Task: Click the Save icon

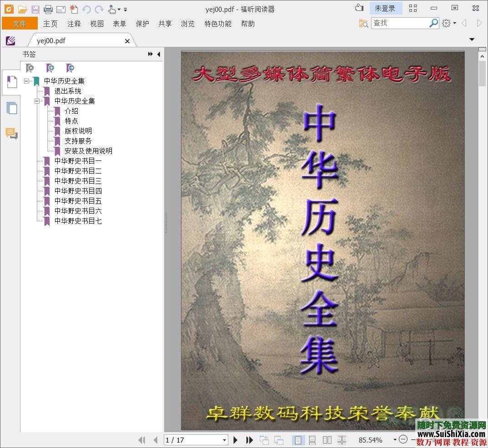Action: (35, 9)
